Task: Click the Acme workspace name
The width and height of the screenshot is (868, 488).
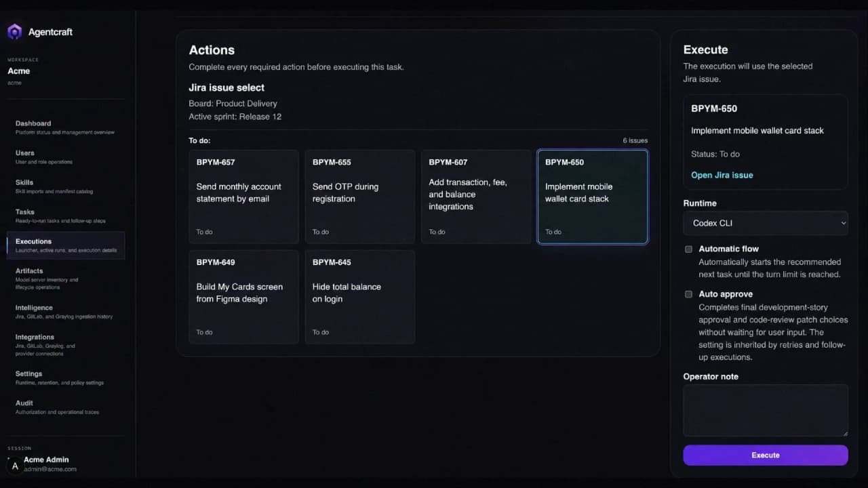Action: tap(19, 71)
